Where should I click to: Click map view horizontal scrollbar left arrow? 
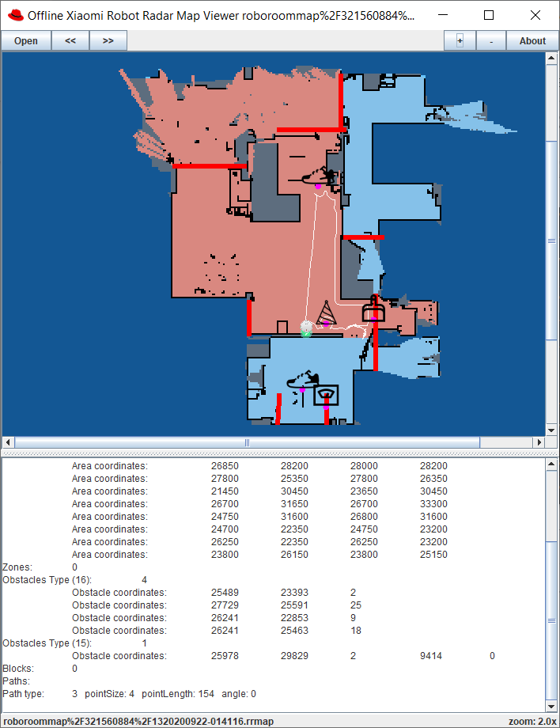pos(8,442)
